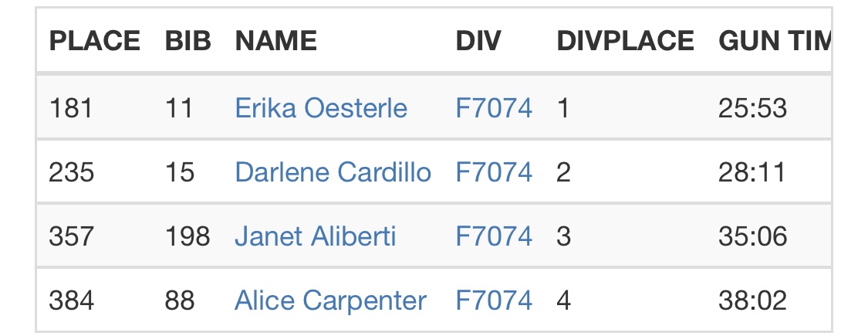Select the place 235 cell
This screenshot has width=868, height=336.
[x=72, y=171]
